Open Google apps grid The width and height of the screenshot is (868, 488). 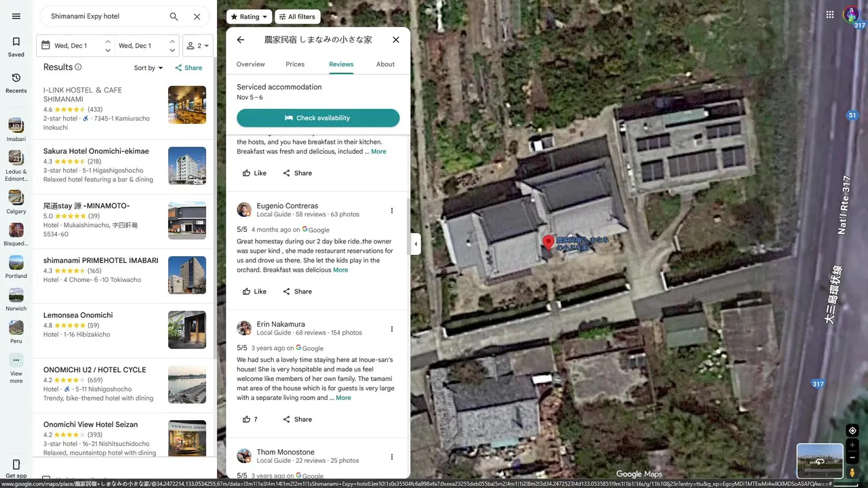(830, 14)
